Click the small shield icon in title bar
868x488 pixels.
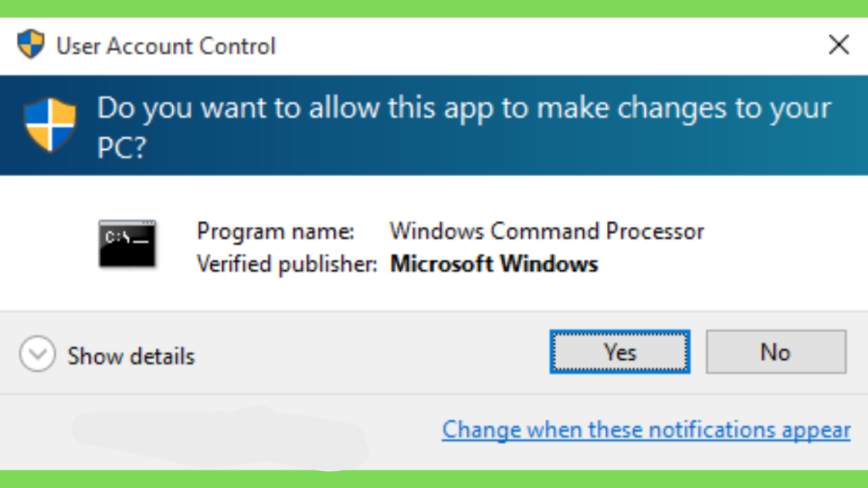[31, 44]
